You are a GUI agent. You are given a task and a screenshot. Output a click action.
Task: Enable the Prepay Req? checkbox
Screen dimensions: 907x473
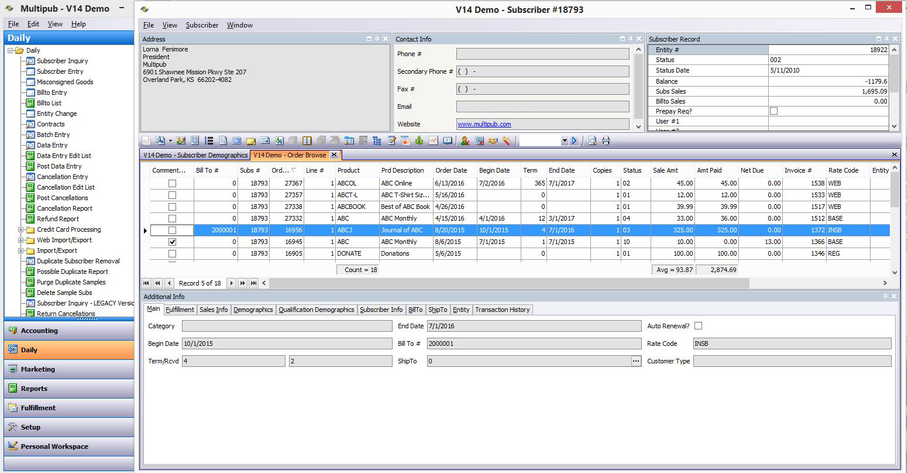point(774,111)
